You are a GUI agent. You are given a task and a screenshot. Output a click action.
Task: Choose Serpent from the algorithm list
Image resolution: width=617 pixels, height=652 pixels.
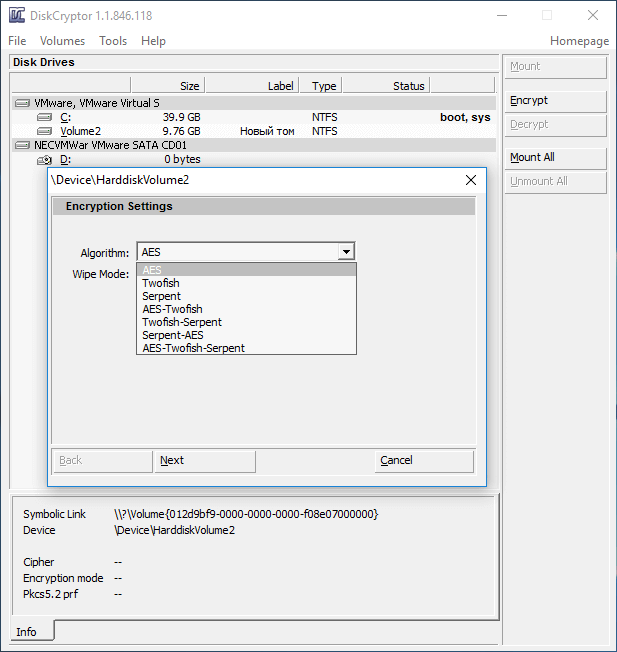(x=247, y=296)
